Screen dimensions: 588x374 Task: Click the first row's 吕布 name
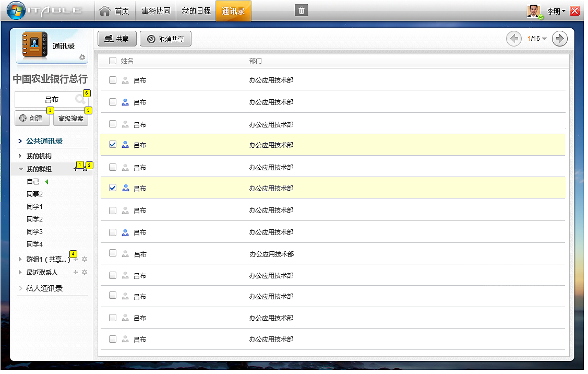pyautogui.click(x=140, y=80)
